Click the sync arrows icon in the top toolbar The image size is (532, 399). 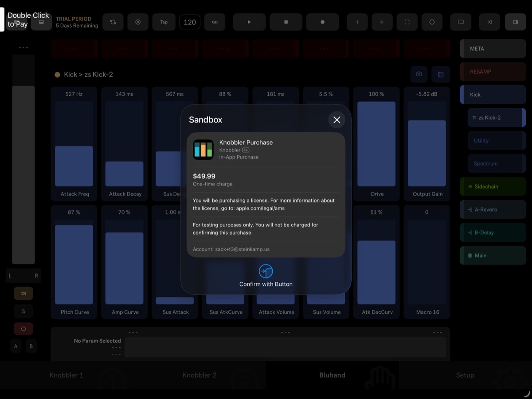point(113,22)
